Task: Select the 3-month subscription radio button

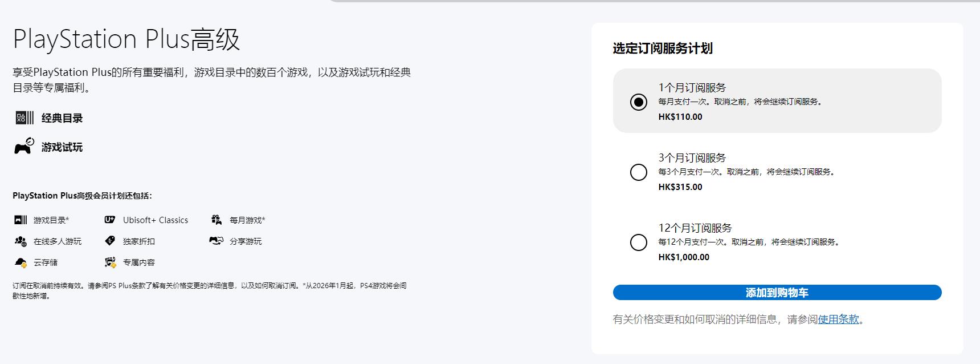Action: [639, 172]
